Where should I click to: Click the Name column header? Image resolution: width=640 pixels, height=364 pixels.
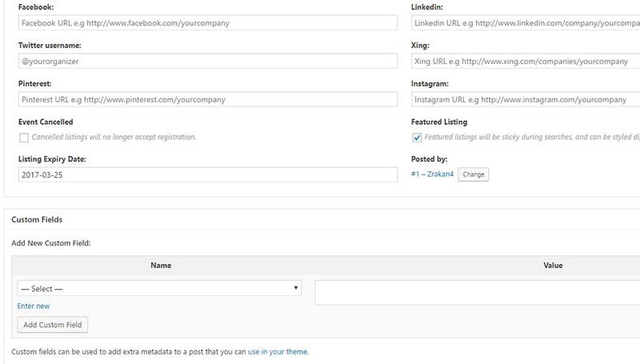[x=161, y=266]
